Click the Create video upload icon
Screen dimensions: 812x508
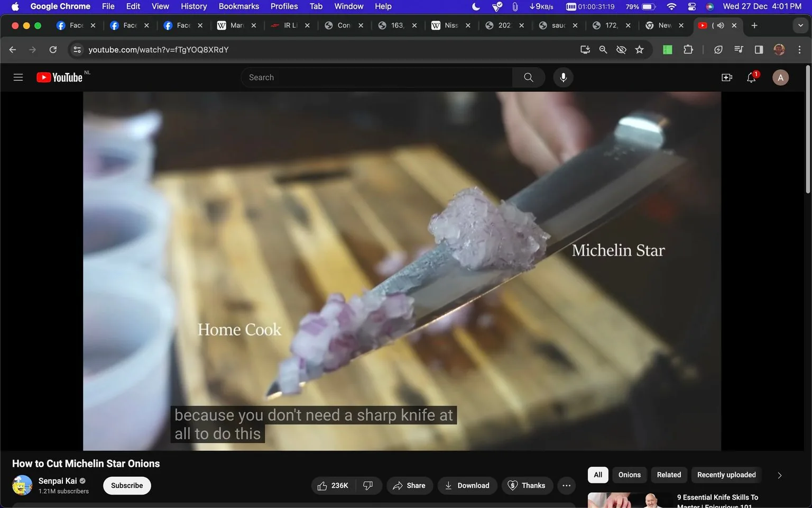727,77
